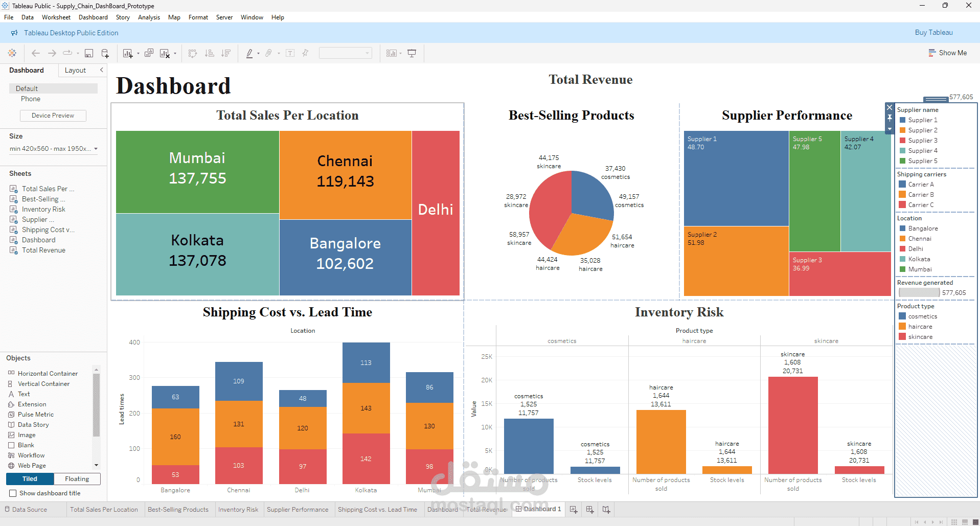Click the Fix axes pin icon
Viewport: 980px width, 526px height.
point(305,53)
